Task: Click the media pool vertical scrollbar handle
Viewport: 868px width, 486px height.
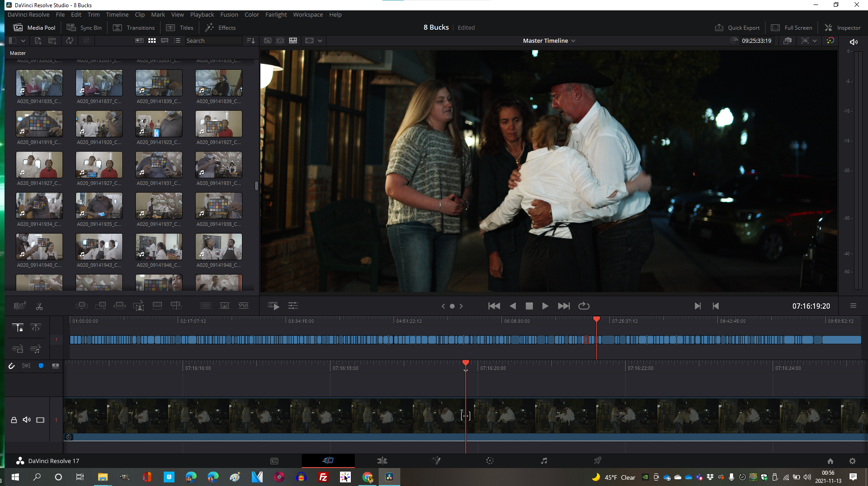Action: (256, 185)
